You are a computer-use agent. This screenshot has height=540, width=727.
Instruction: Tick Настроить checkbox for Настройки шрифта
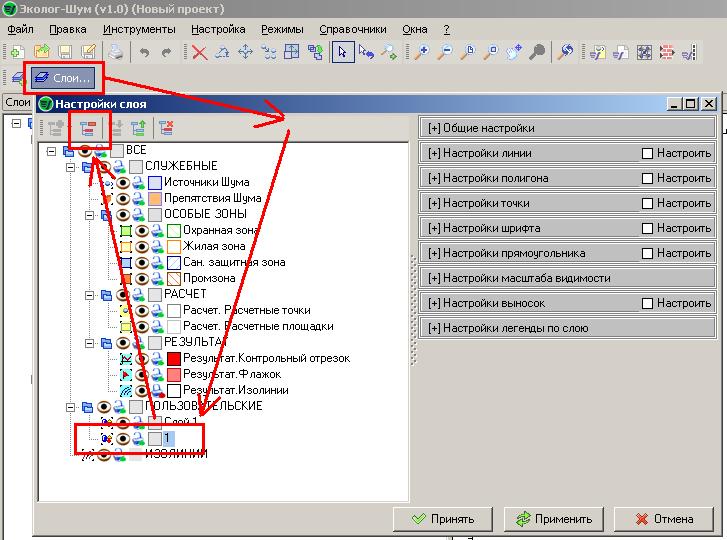click(x=648, y=228)
